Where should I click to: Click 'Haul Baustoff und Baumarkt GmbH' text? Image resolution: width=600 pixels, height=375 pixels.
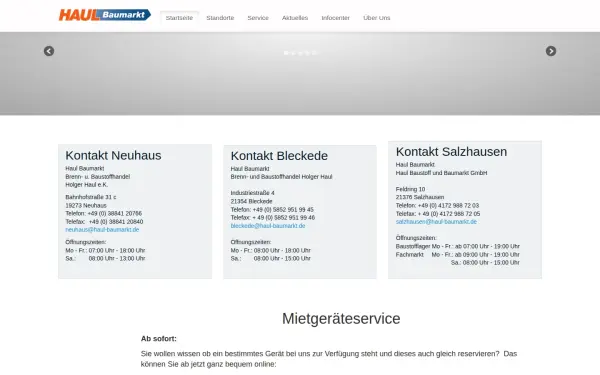pos(442,173)
